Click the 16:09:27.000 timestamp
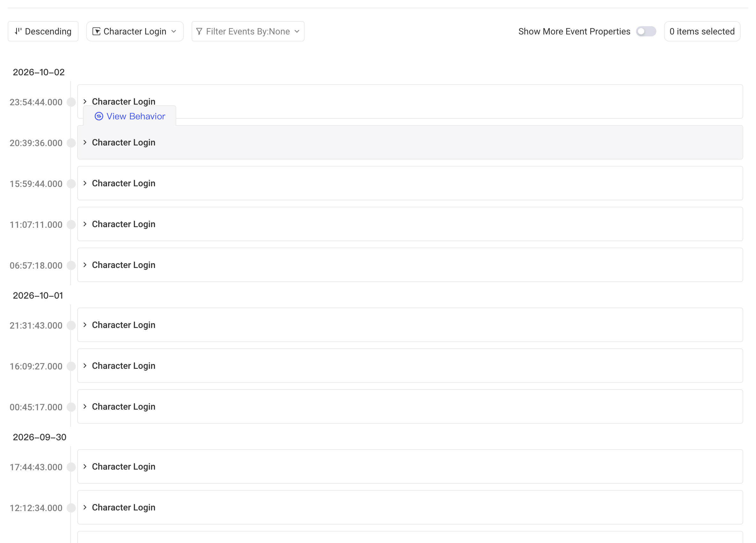Image resolution: width=756 pixels, height=543 pixels. [36, 367]
